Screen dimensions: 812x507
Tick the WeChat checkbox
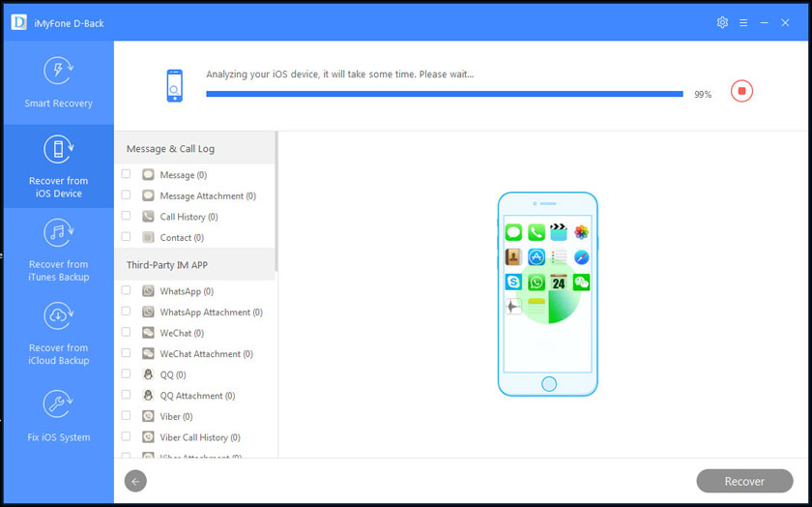point(127,332)
